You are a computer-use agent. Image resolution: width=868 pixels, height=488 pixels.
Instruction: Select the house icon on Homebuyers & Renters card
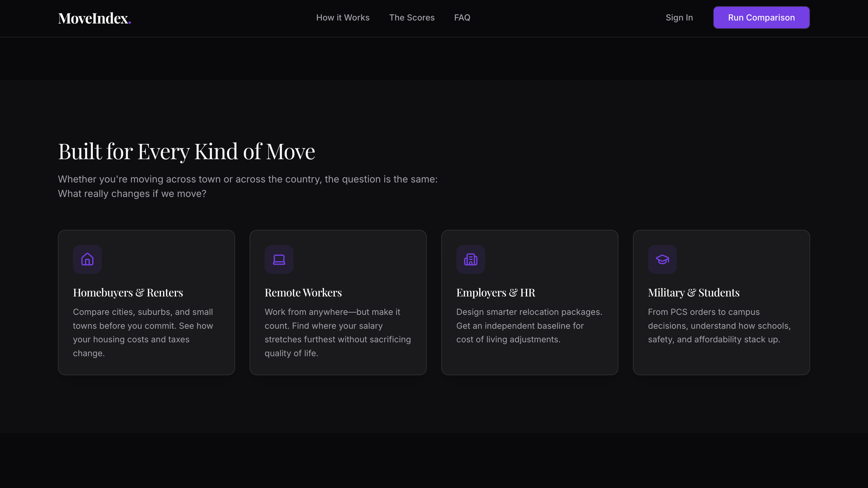tap(87, 259)
